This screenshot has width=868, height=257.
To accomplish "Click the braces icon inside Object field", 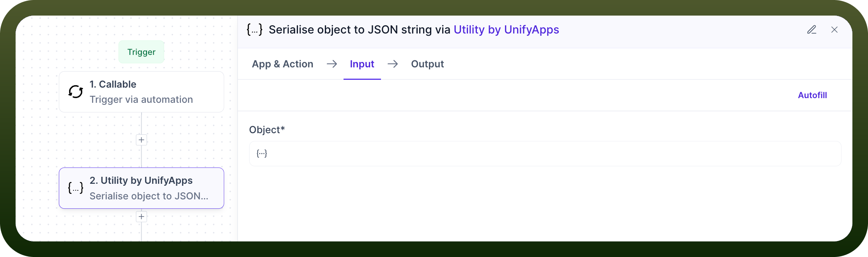I will [x=262, y=153].
